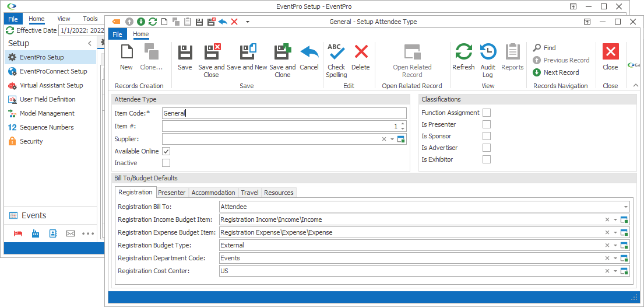
Task: Open Sequence Numbers in sidebar
Action: (50, 127)
